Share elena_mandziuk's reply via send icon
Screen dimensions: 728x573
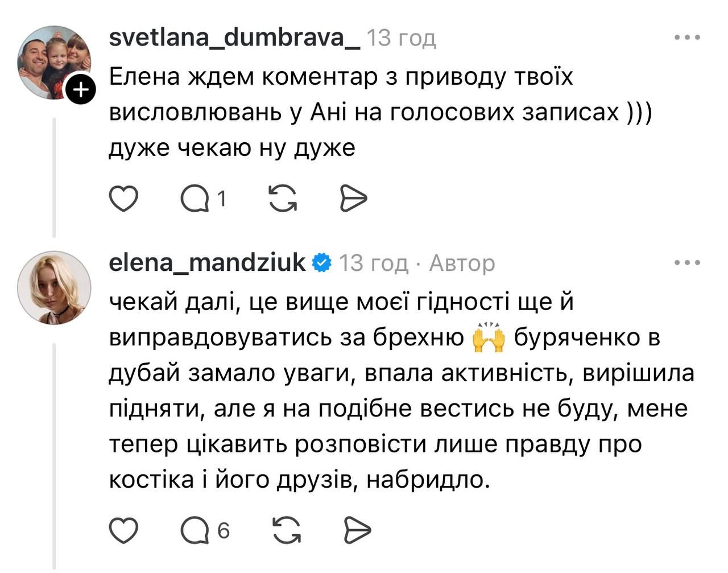358,530
